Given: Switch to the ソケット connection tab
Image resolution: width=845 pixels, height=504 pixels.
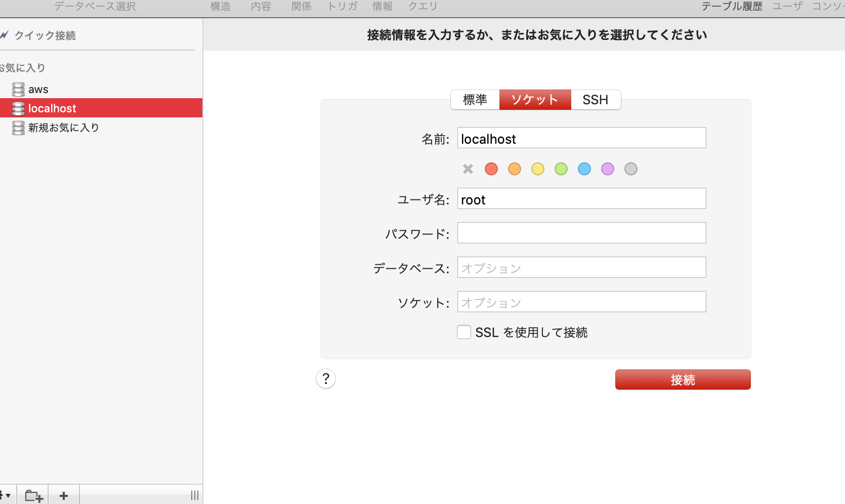Looking at the screenshot, I should coord(535,100).
